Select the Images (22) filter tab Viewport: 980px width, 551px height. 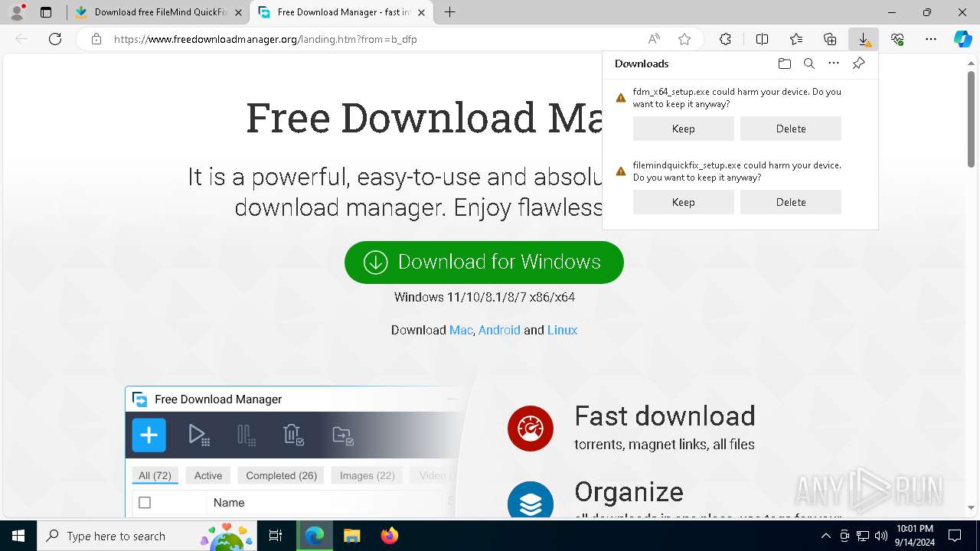[x=367, y=475]
